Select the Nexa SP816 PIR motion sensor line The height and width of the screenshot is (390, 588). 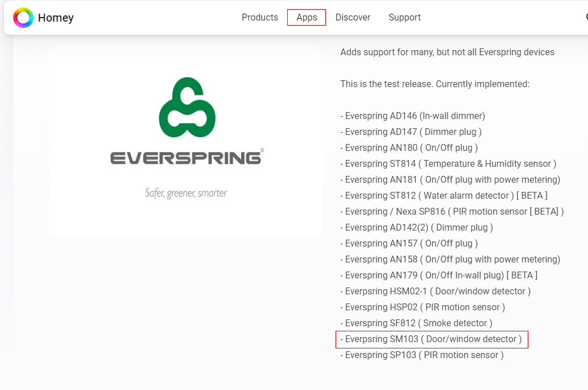point(452,212)
